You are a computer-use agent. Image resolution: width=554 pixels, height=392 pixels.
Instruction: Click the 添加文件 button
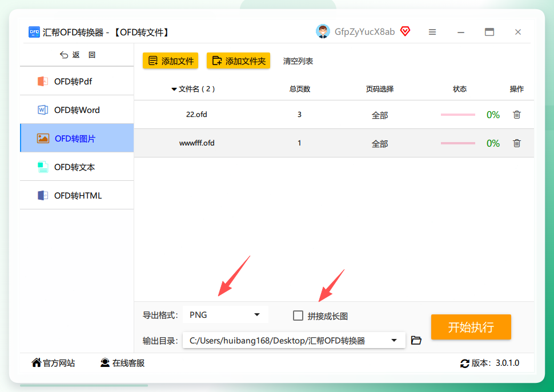point(170,60)
